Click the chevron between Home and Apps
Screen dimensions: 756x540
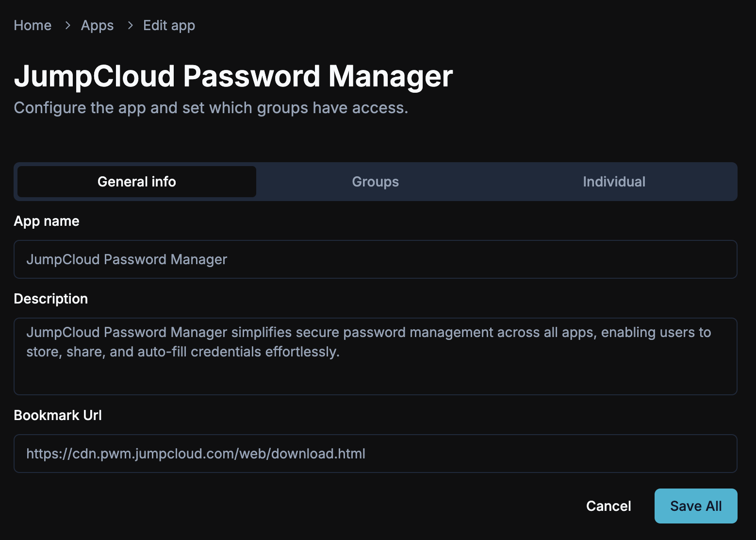coord(67,25)
